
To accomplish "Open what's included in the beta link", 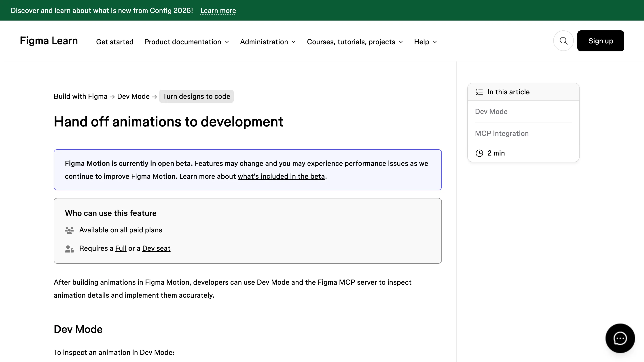I will 281,176.
